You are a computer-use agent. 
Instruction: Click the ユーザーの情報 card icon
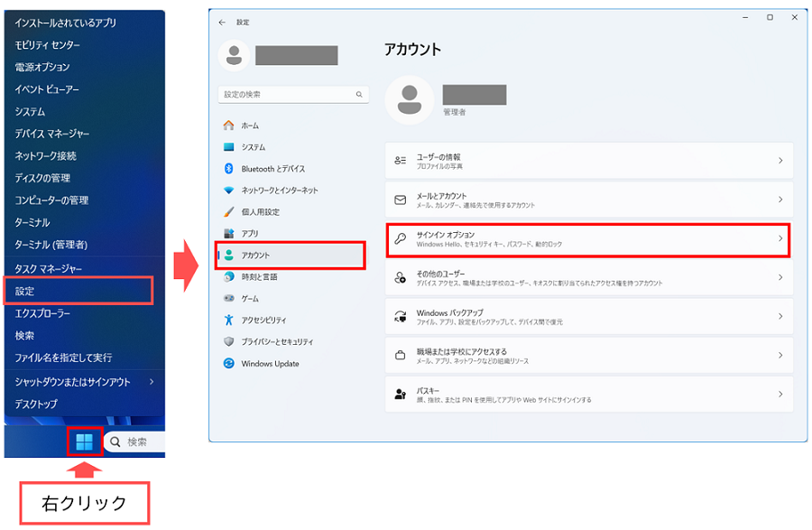[401, 161]
